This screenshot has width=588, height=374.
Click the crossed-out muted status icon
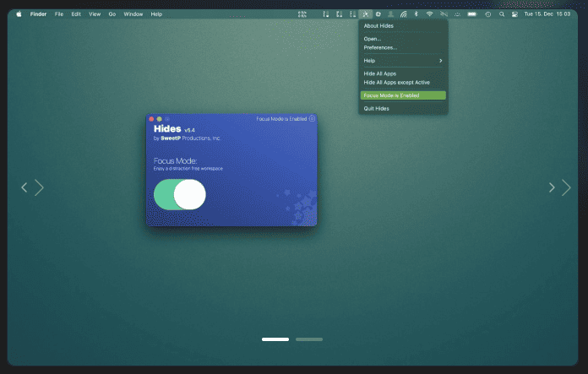pos(444,14)
